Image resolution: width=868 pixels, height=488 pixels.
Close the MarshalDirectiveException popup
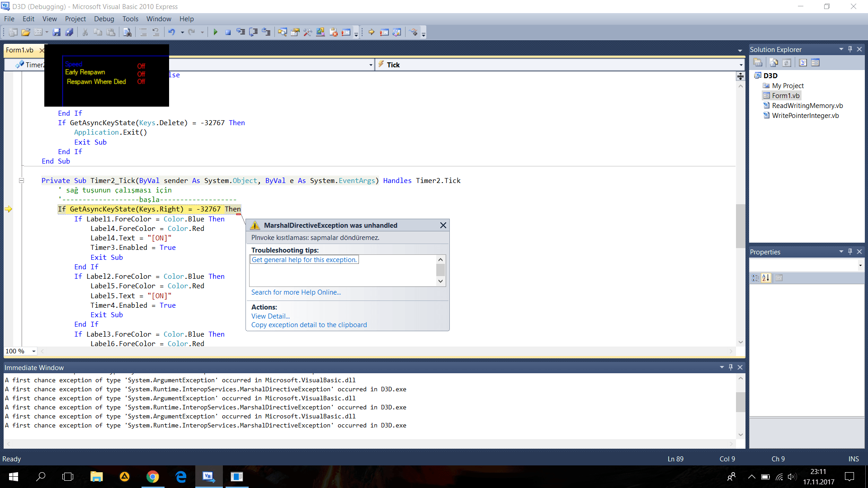[x=443, y=225]
